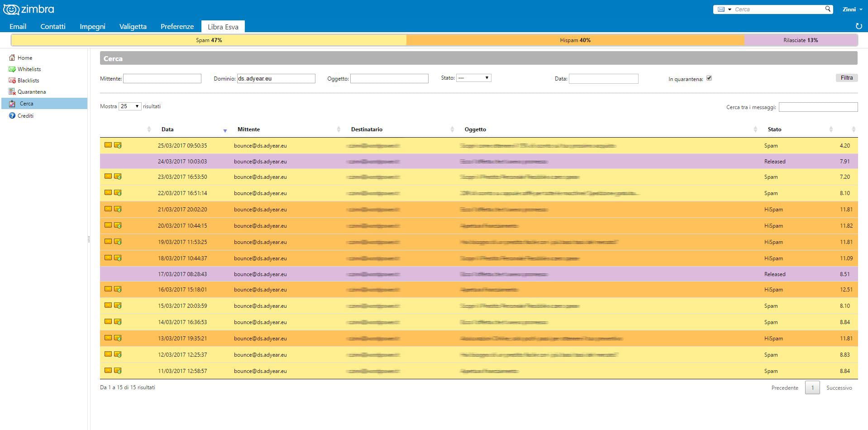
Task: Click the sidebar collapse handle
Action: (x=89, y=239)
